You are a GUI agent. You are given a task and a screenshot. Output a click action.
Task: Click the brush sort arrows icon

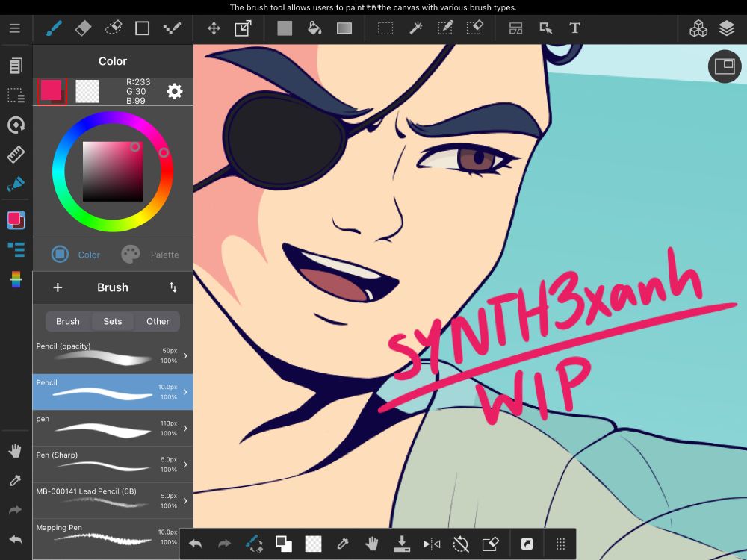[x=173, y=287]
